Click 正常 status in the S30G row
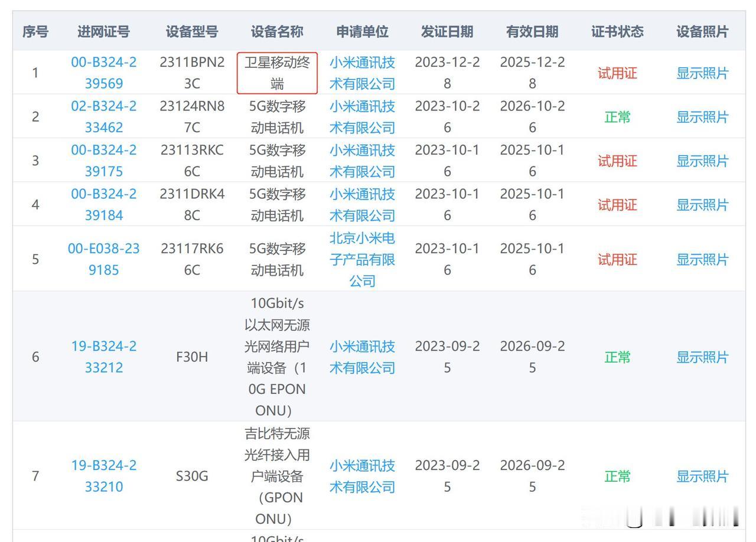The height and width of the screenshot is (542, 756). 617,476
